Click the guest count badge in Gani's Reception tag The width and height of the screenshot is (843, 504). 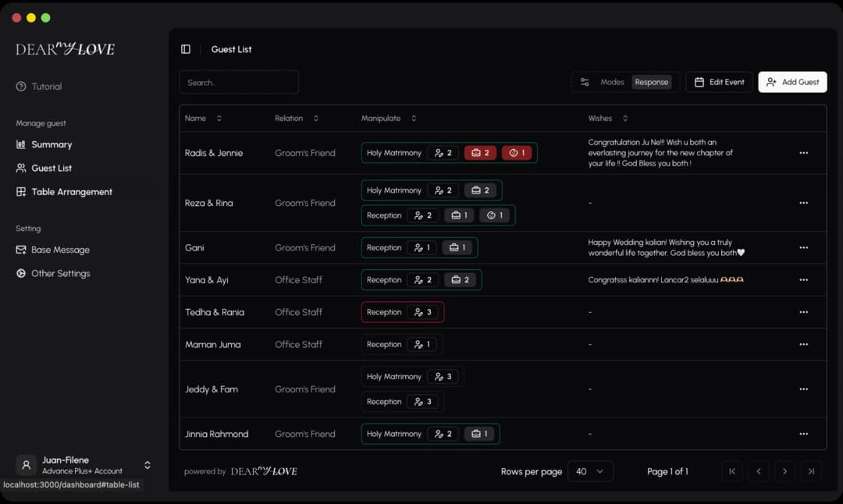(x=422, y=247)
